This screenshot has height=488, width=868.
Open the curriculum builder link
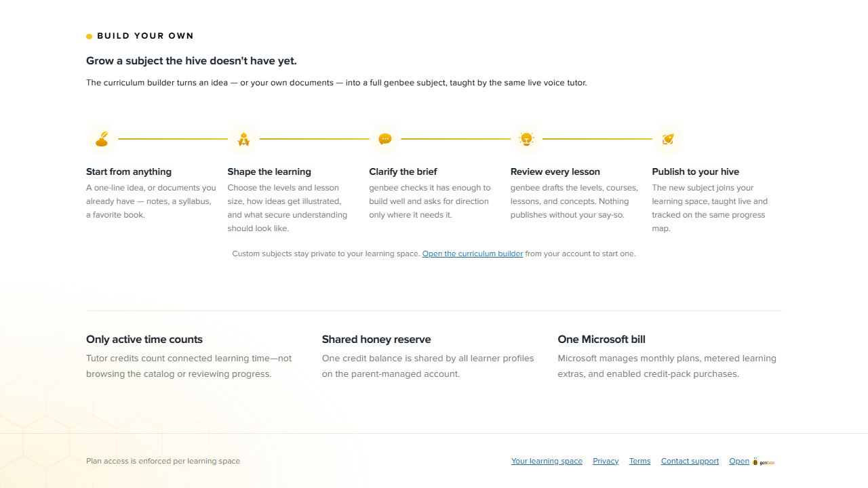[473, 253]
